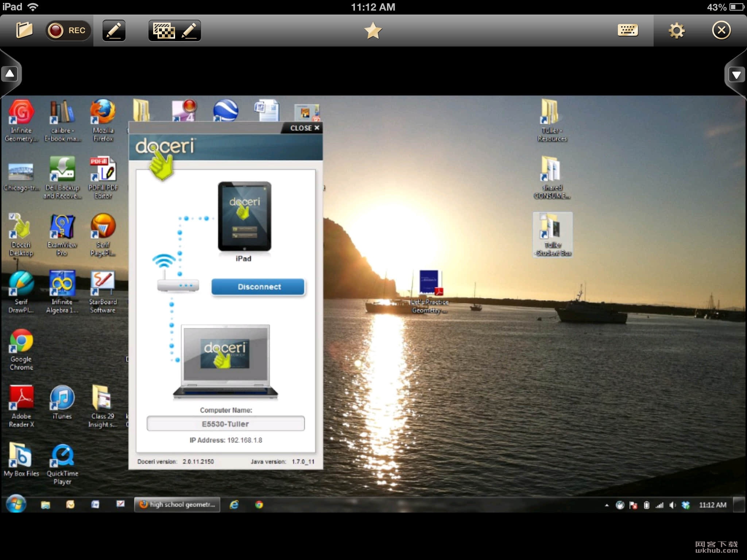Screen dimensions: 747x560
Task: Launch ExamView Pro
Action: [x=62, y=235]
